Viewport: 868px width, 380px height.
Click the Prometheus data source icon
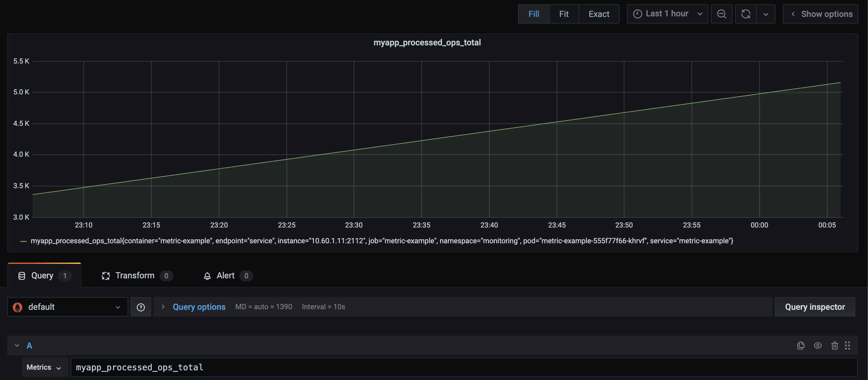coord(18,307)
